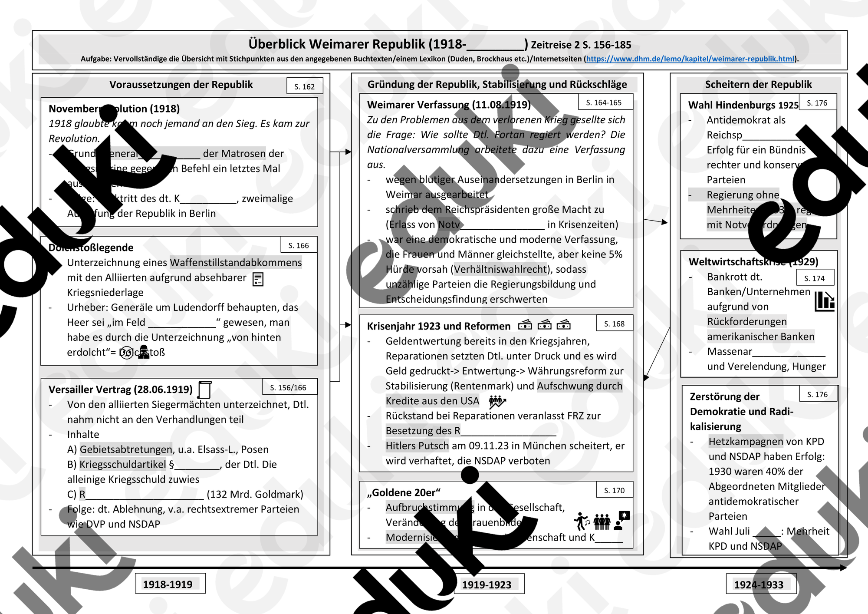Click the 'Voraussetzungen der Republik' column heading
868x614 pixels.
pos(181,85)
